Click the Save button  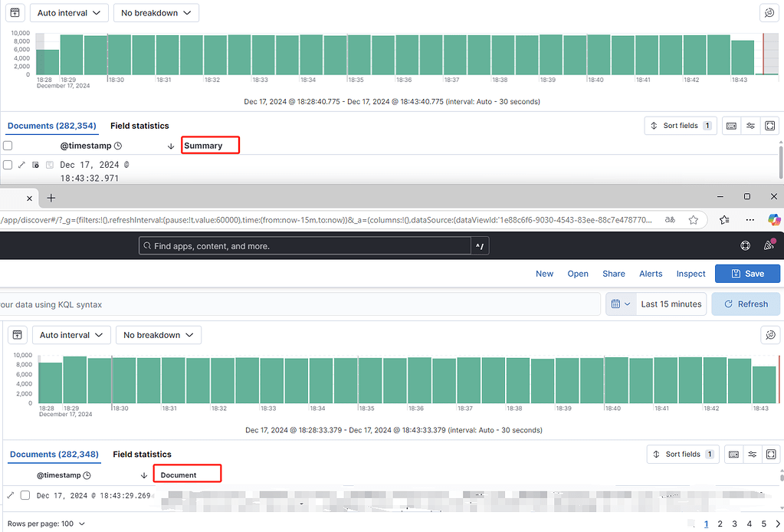click(x=747, y=274)
